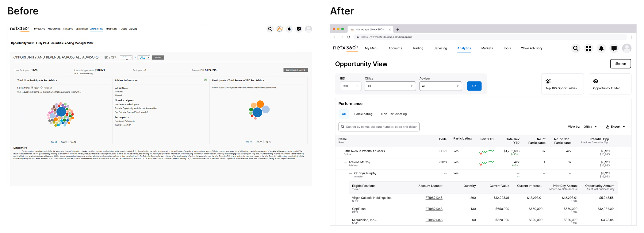This screenshot has width=644, height=233.
Task: Select the Today radio button
Action: [32, 88]
